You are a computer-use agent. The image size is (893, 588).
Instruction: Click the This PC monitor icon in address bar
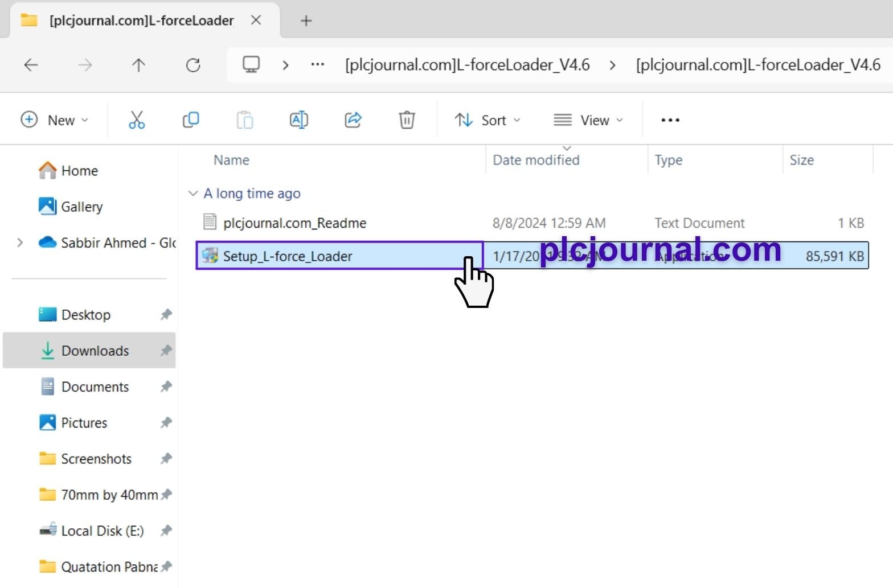tap(251, 64)
